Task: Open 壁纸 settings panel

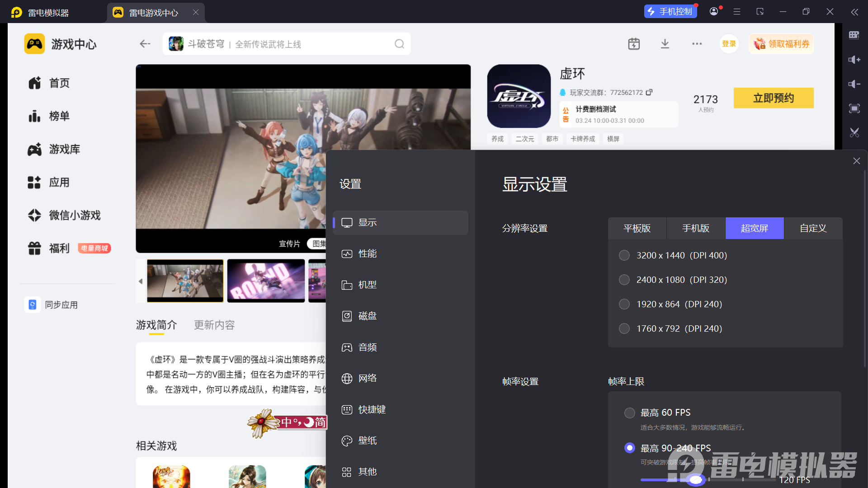Action: click(367, 441)
